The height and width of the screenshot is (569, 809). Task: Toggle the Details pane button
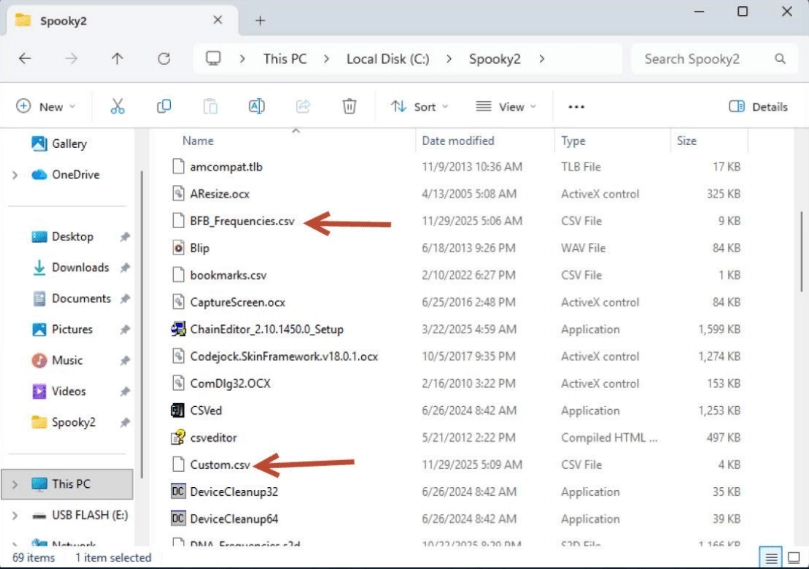point(758,106)
